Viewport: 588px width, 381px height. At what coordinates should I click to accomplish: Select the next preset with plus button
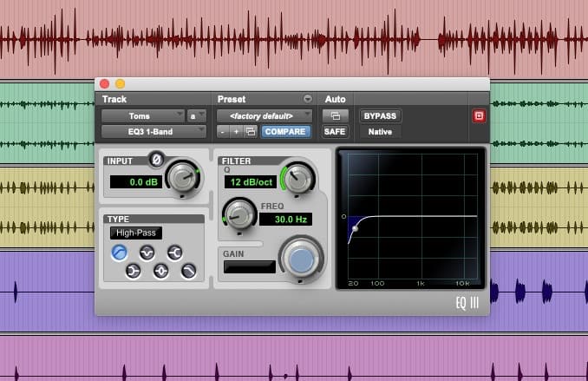pyautogui.click(x=236, y=132)
